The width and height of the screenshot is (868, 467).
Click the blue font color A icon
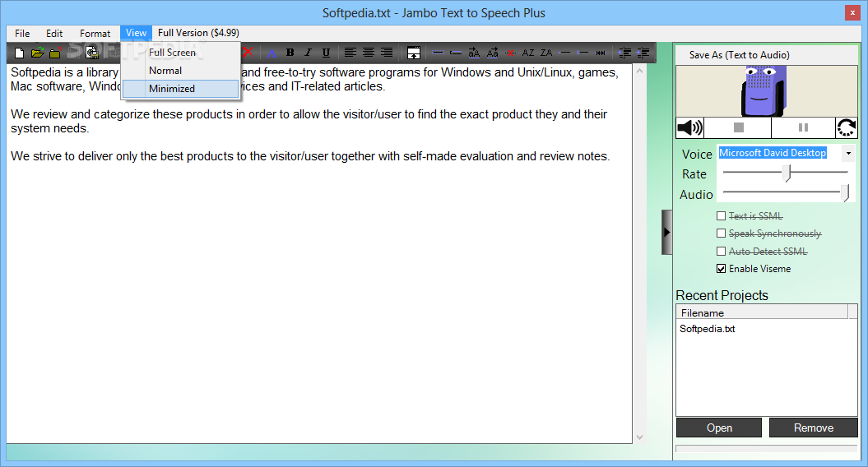pos(272,53)
